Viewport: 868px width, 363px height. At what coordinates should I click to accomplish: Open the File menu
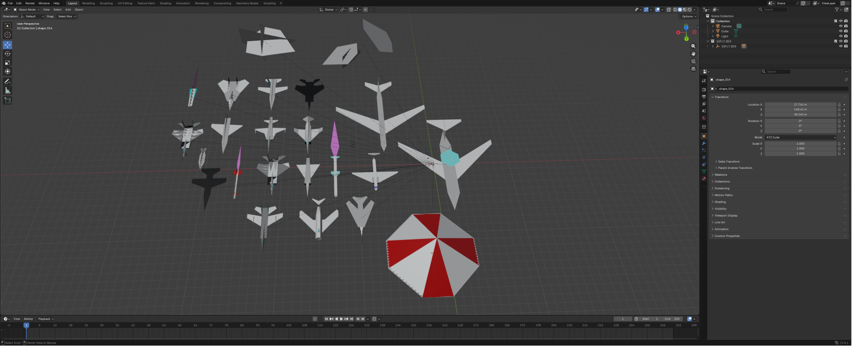[10, 3]
